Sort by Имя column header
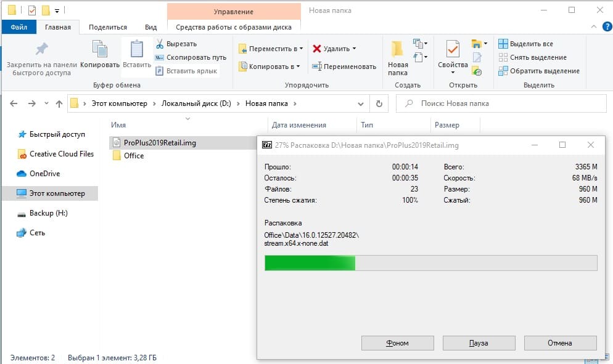The width and height of the screenshot is (613, 364). 118,125
